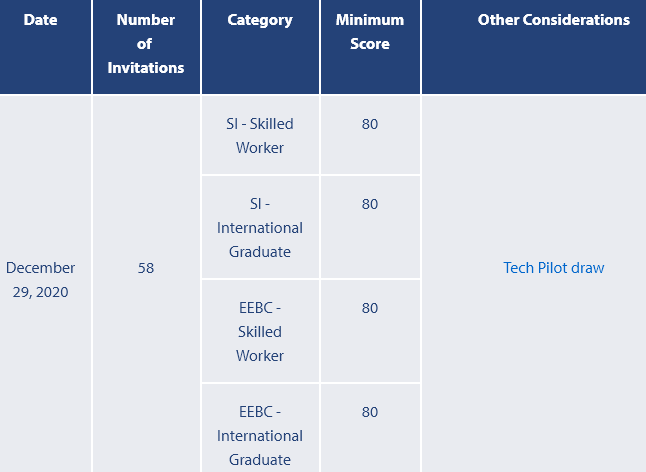Click the score 80 for SI - International Graduate

(x=370, y=204)
